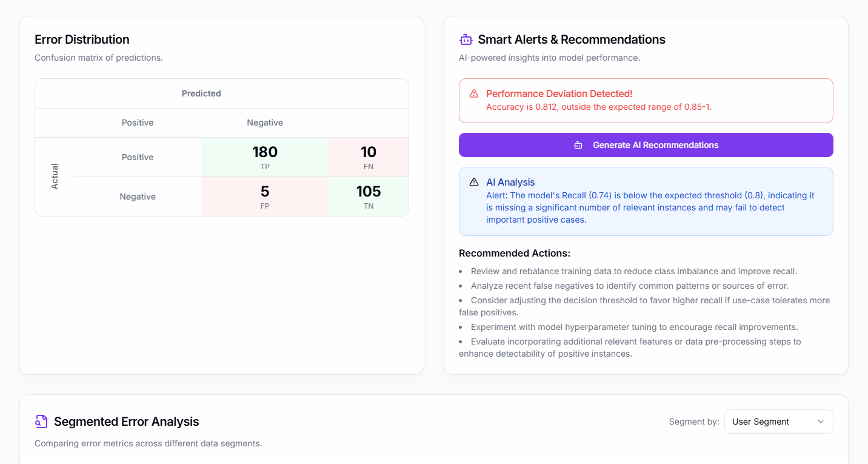Viewport: 868px width, 464px height.
Task: Click the Negative predicted column header
Action: click(265, 123)
